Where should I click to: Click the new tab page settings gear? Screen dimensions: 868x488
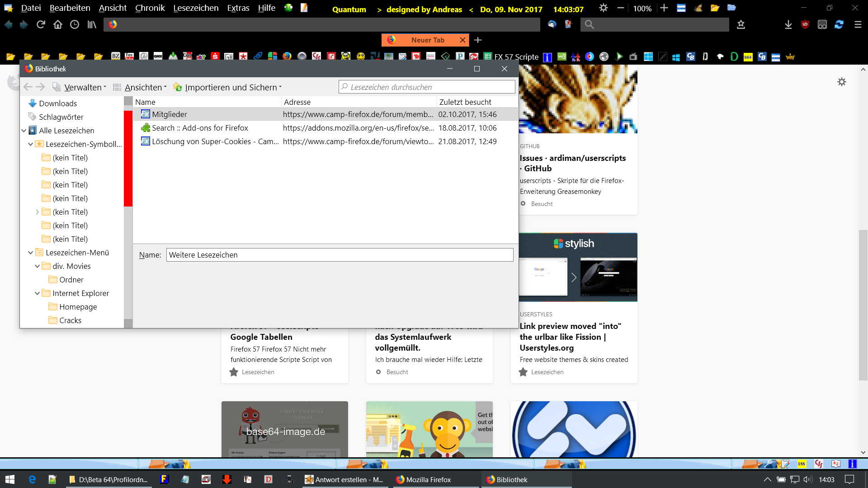pyautogui.click(x=841, y=82)
